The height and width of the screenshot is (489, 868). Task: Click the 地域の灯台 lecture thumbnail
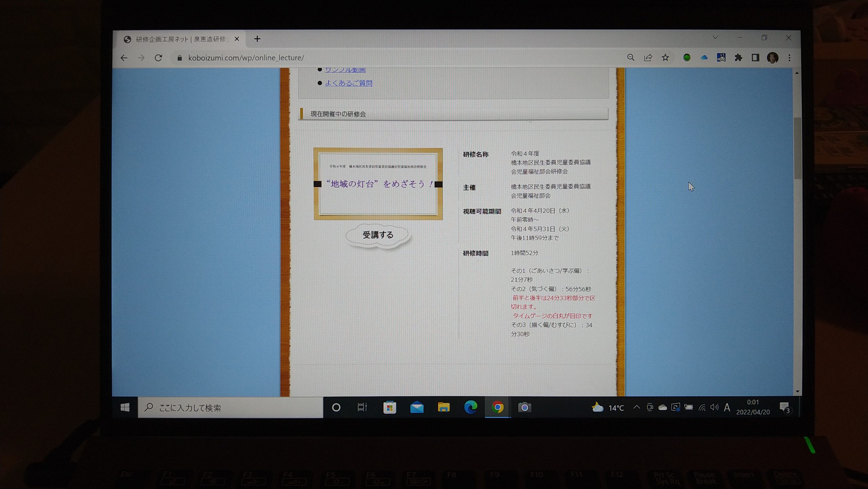[x=378, y=184]
